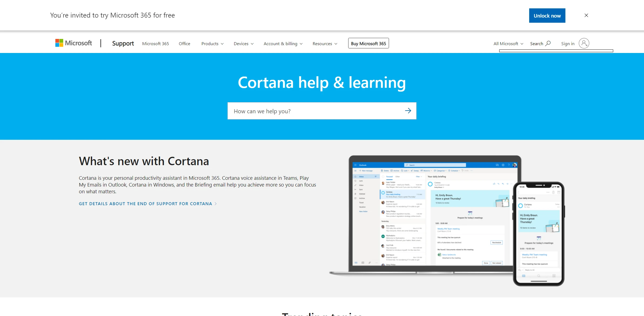Click the 'What's new with Cortana' heading
This screenshot has width=644, height=316.
[x=144, y=161]
